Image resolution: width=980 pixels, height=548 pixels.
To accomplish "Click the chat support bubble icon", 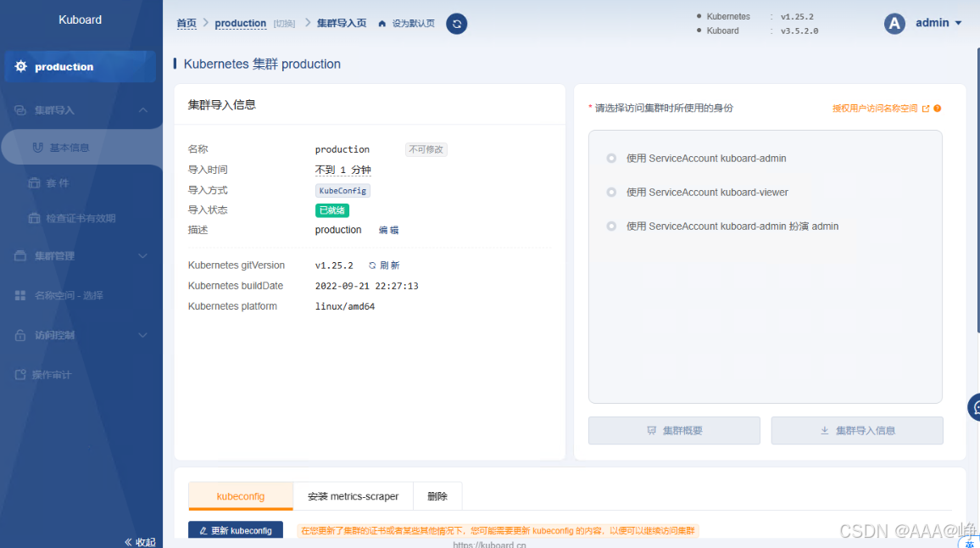I will coord(974,407).
